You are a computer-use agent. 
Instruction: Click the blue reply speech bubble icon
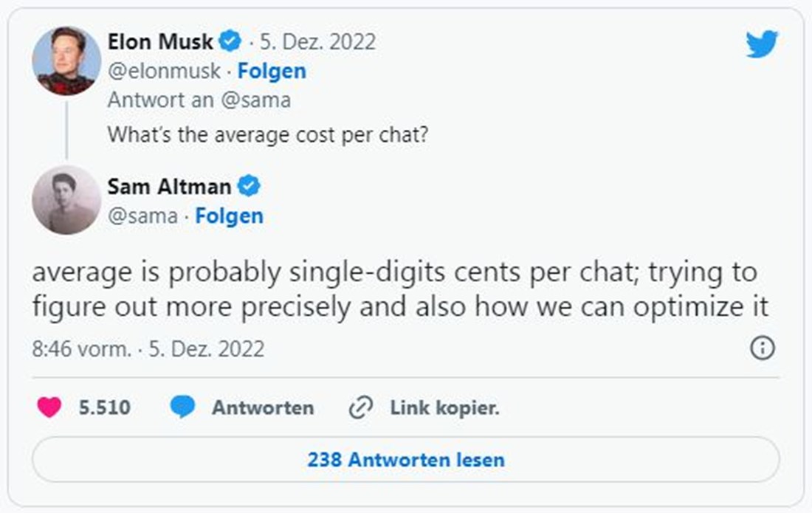point(182,407)
